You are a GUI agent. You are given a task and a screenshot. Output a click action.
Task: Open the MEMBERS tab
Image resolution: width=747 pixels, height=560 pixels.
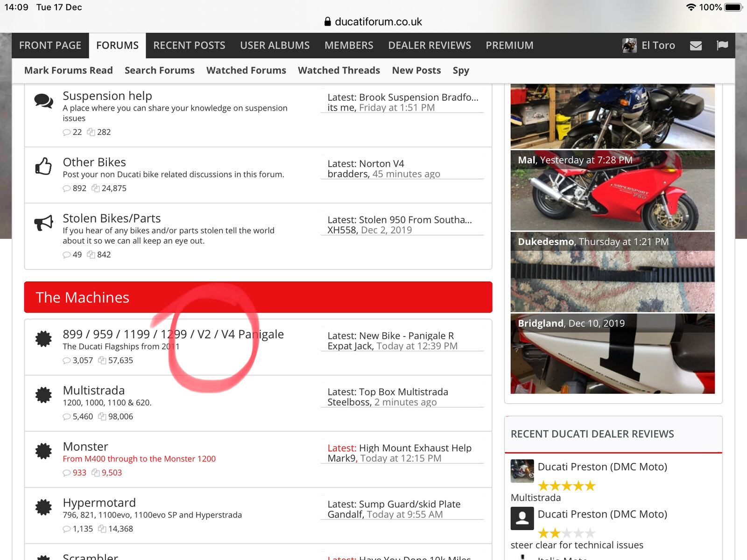click(x=349, y=45)
